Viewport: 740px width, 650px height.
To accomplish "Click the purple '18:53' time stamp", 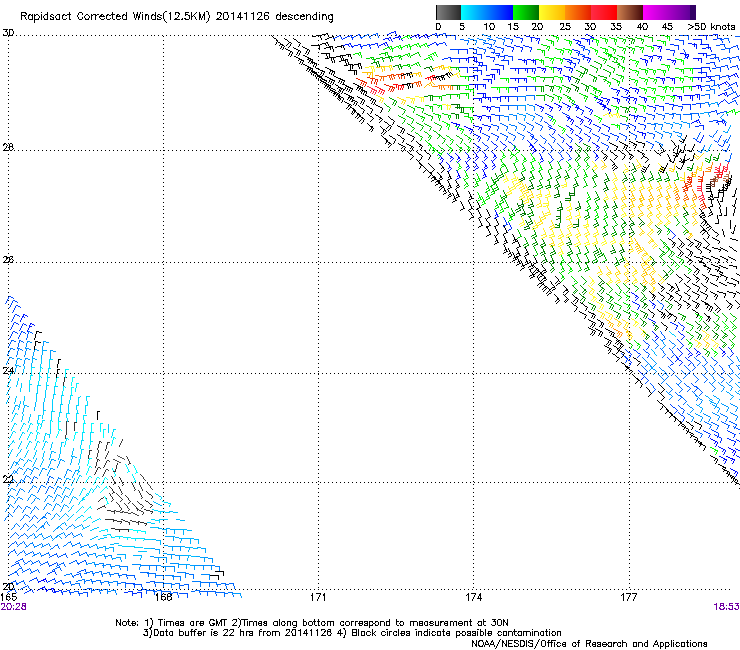I will tap(726, 607).
